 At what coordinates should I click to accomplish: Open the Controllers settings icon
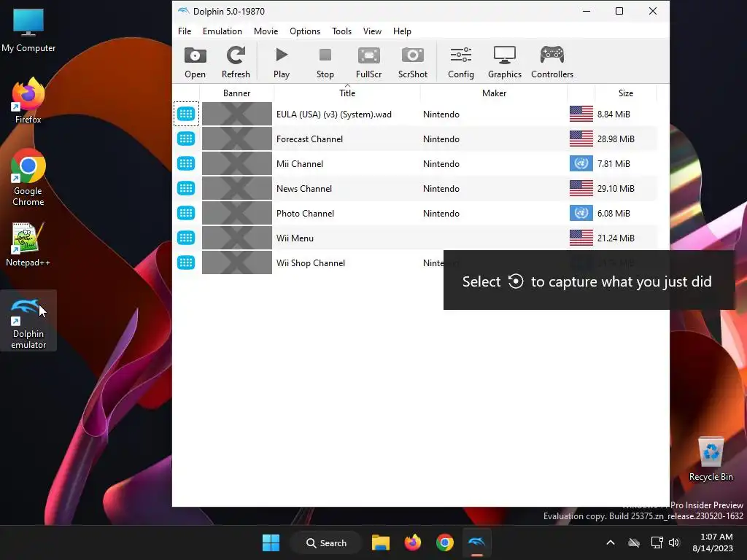pyautogui.click(x=552, y=63)
